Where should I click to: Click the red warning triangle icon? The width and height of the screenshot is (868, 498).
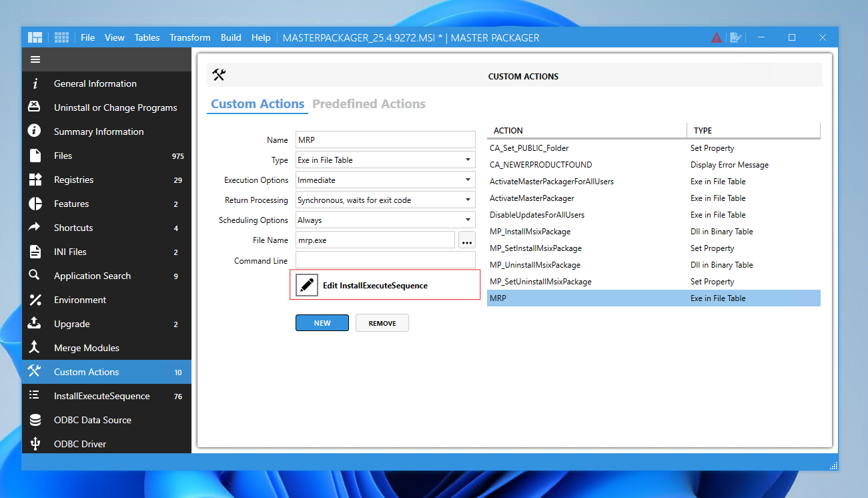point(717,37)
